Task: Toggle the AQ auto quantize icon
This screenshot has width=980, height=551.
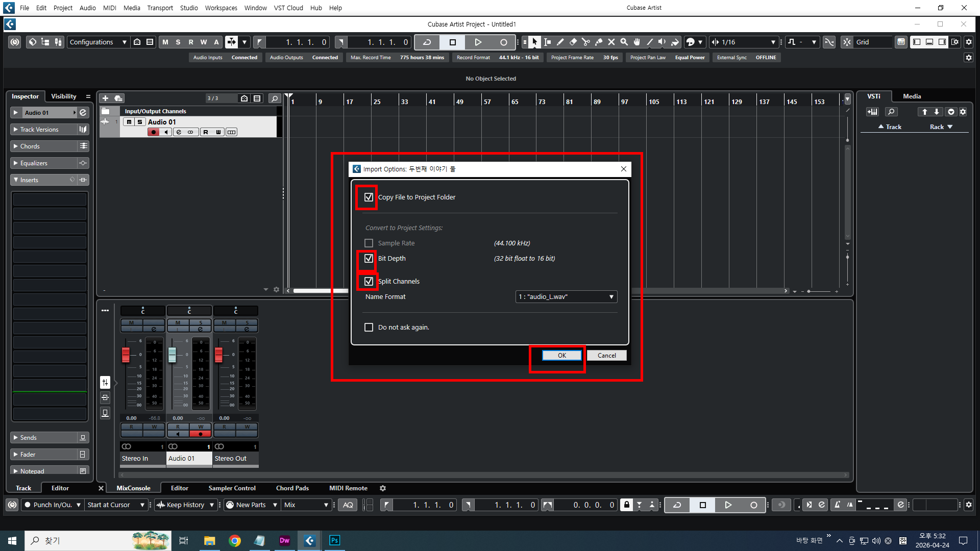Action: click(348, 505)
